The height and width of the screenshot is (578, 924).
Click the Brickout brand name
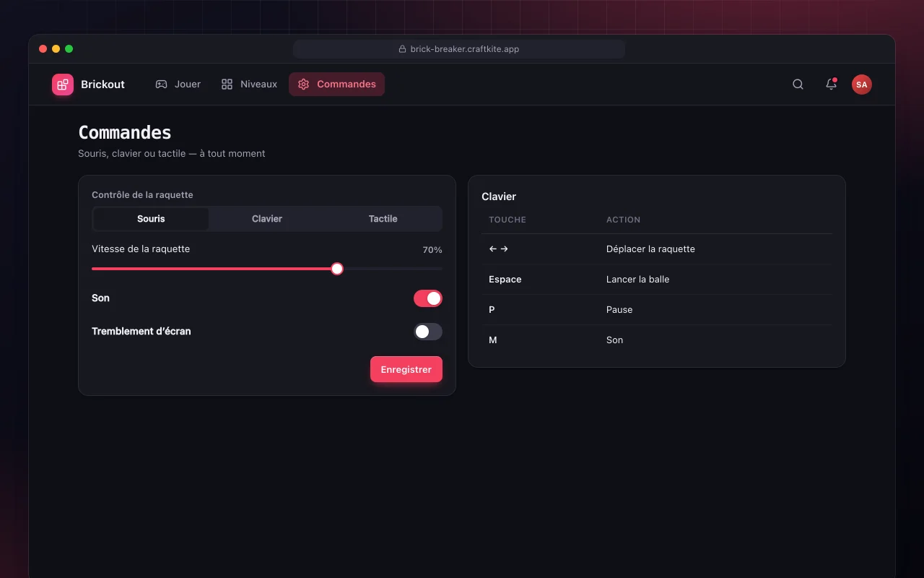pos(103,85)
